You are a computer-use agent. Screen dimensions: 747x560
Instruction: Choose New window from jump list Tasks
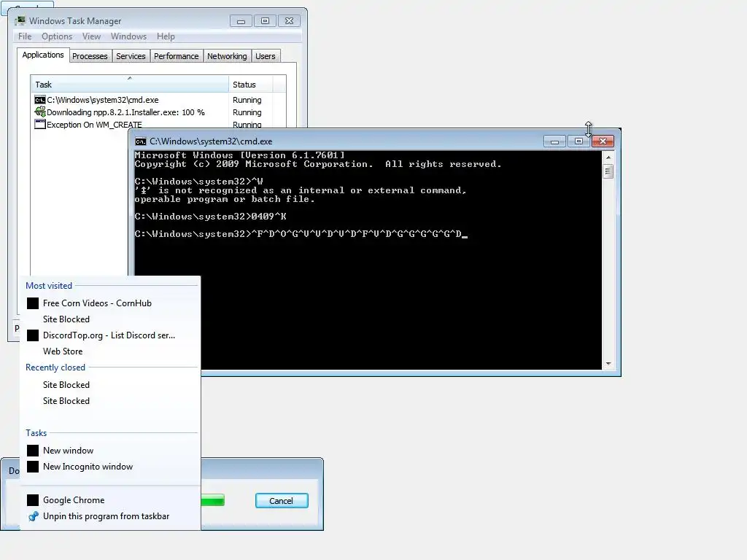pos(111,451)
